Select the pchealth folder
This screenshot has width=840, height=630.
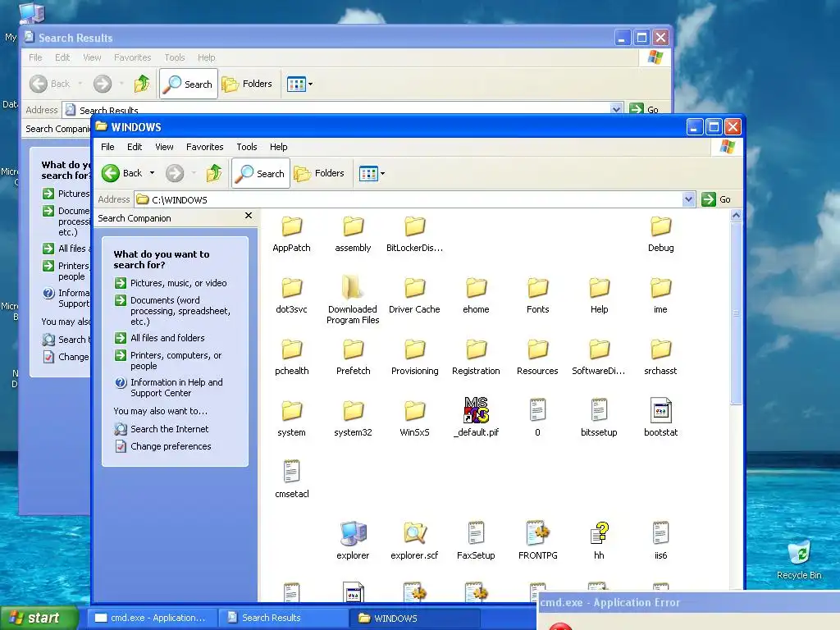(291, 358)
